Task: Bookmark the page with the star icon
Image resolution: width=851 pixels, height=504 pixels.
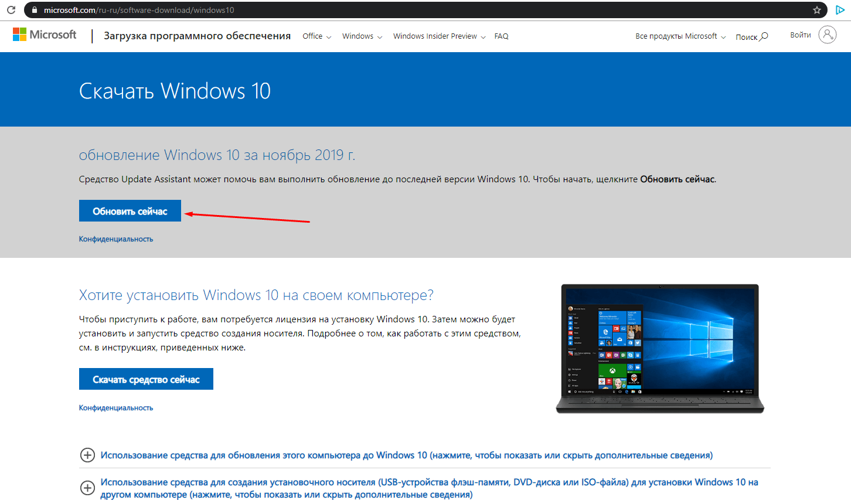Action: (x=817, y=10)
